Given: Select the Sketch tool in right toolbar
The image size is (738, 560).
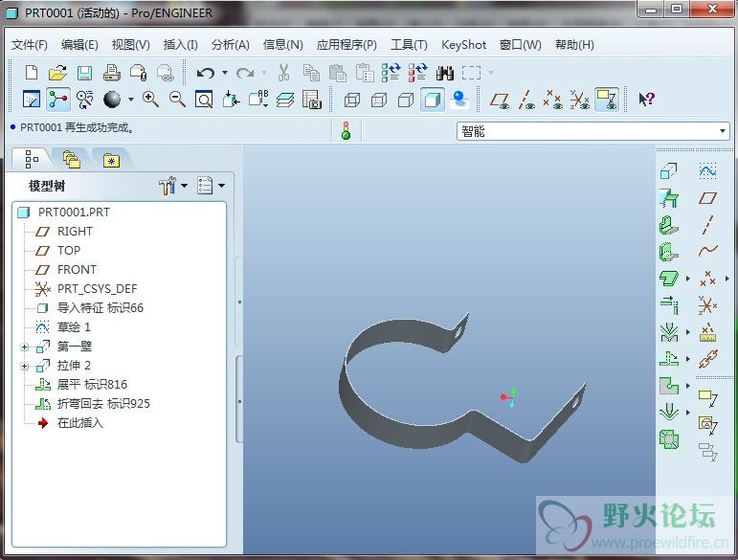Looking at the screenshot, I should pyautogui.click(x=707, y=170).
